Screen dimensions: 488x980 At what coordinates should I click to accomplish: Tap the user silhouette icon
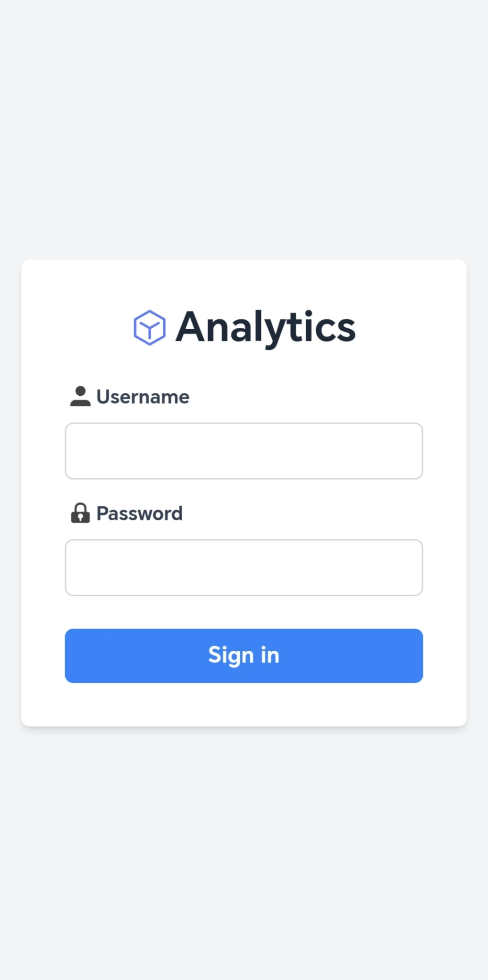point(80,396)
